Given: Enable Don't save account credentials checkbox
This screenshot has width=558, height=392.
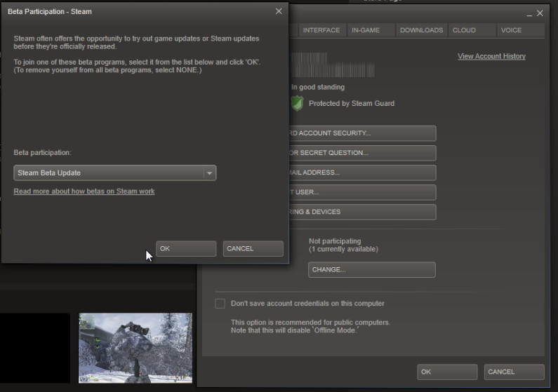Looking at the screenshot, I should 220,304.
